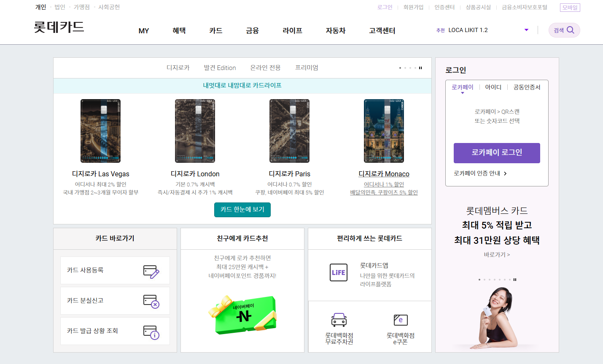The width and height of the screenshot is (603, 364).
Task: Select the 공동인증서 login tab
Action: pyautogui.click(x=527, y=87)
